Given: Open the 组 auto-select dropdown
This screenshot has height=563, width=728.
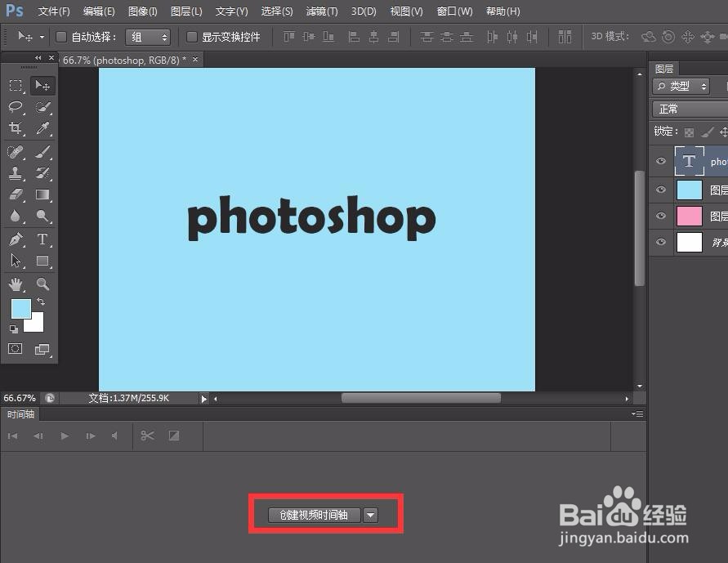Looking at the screenshot, I should click(148, 37).
